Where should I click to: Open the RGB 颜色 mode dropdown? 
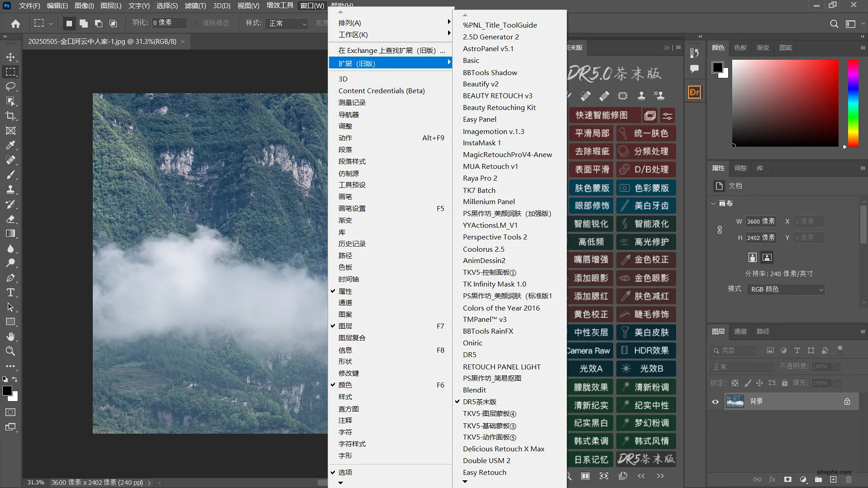[x=785, y=289]
